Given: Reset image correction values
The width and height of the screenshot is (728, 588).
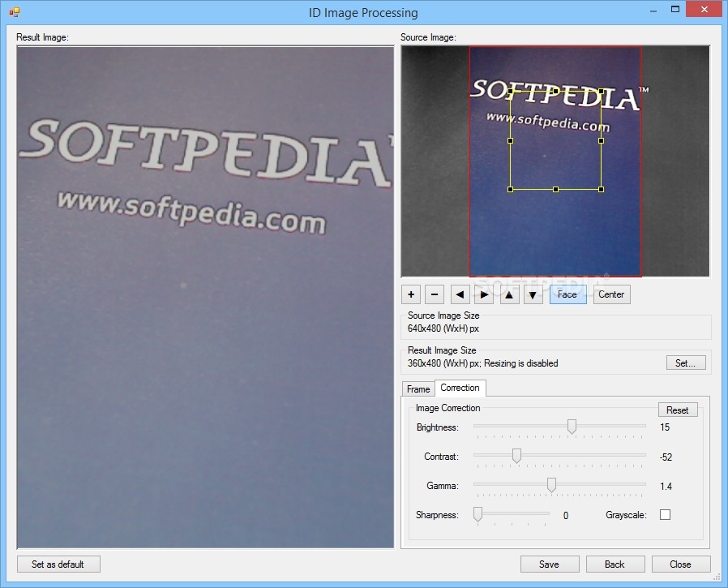Looking at the screenshot, I should tap(678, 410).
